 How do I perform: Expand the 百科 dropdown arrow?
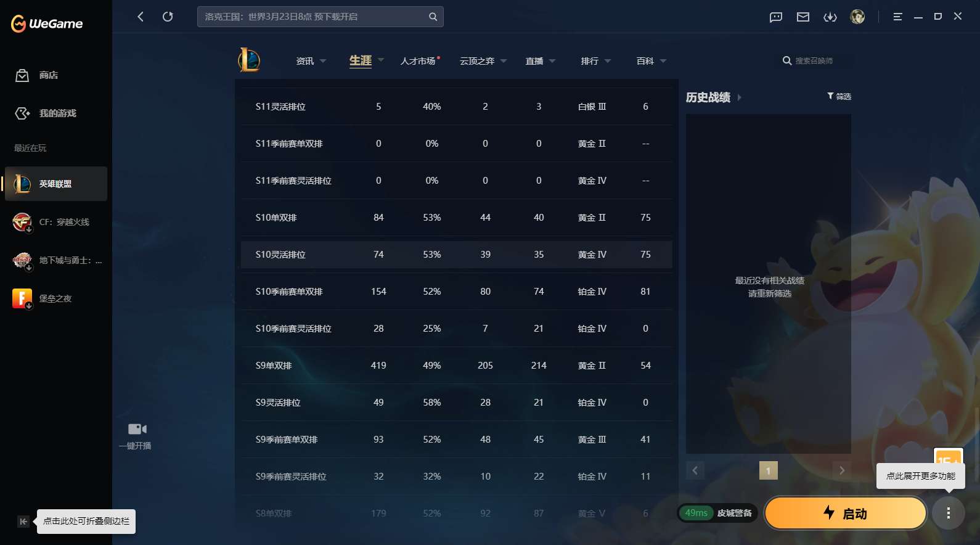[663, 61]
